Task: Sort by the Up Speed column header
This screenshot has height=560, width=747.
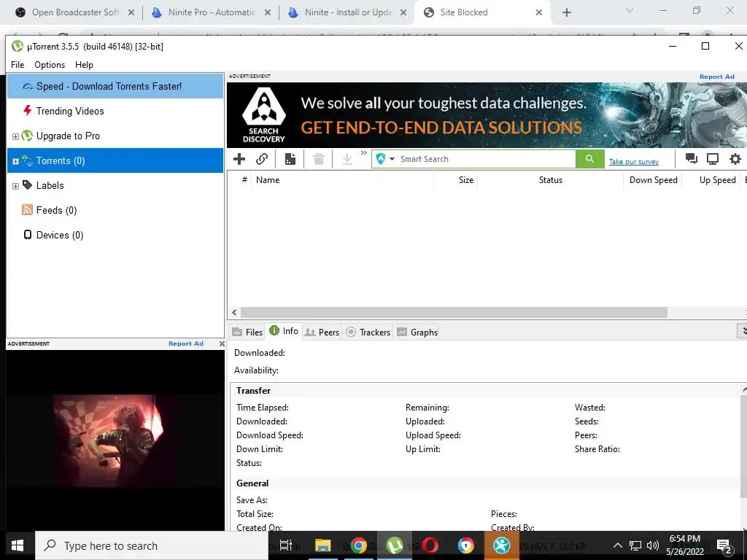Action: point(711,180)
